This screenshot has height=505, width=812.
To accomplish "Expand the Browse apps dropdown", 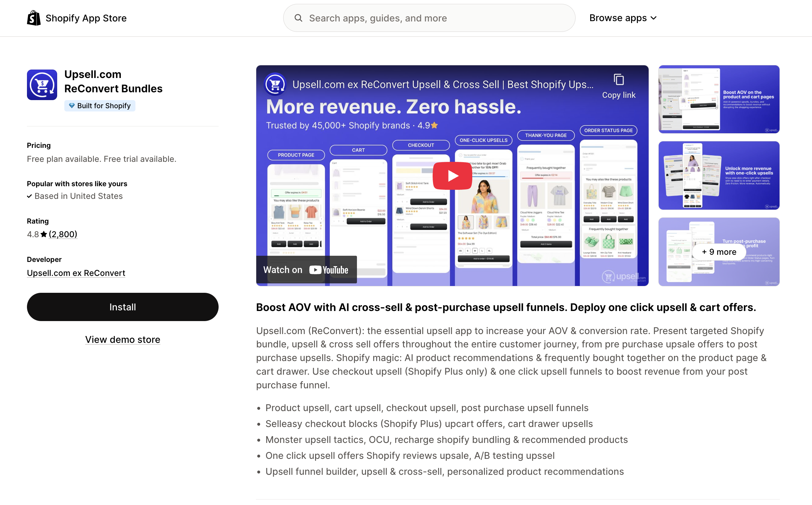I will [623, 18].
